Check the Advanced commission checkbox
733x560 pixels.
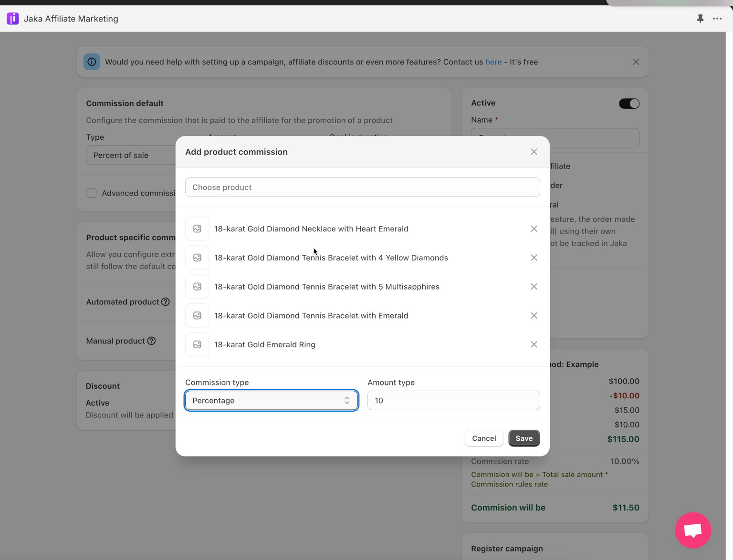(92, 193)
